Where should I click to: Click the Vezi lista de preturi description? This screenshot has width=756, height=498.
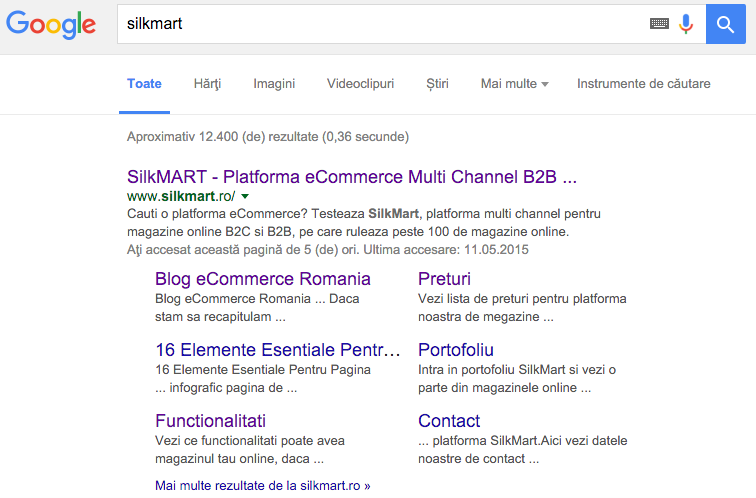click(522, 308)
